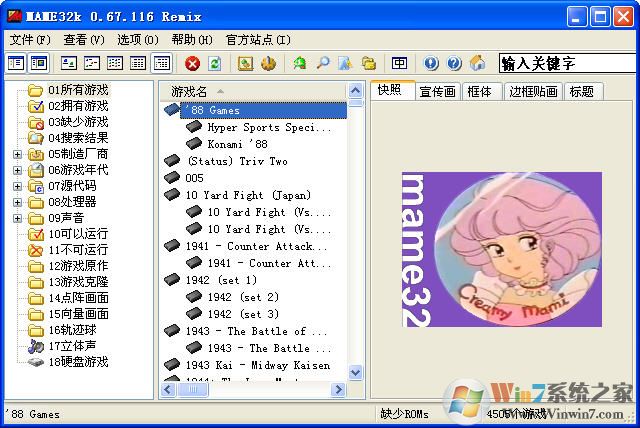Switch to grouped view icon
This screenshot has height=428, width=640.
point(162,63)
